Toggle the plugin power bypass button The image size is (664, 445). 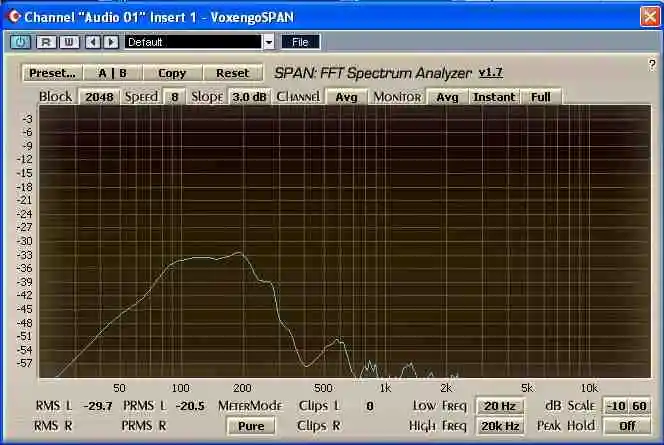(x=20, y=42)
